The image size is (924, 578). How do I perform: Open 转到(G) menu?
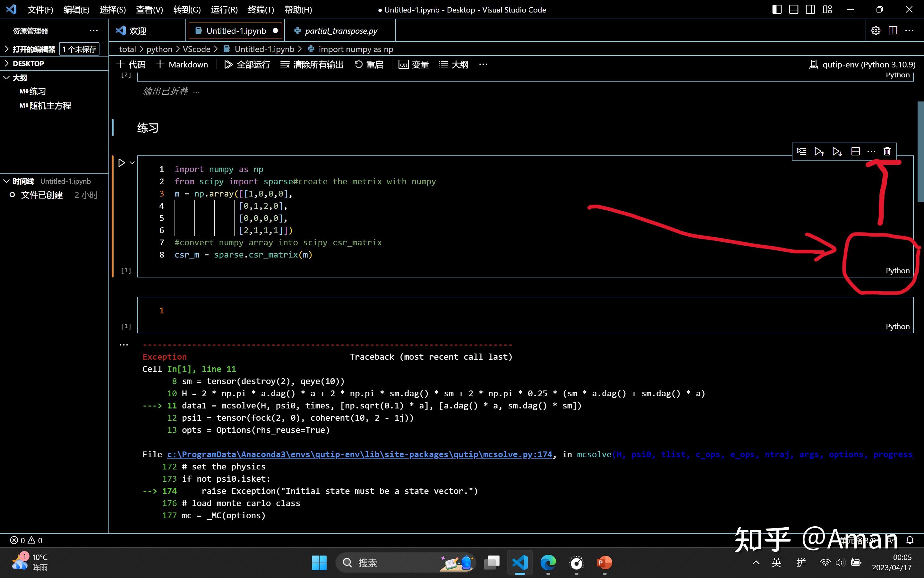[x=187, y=10]
